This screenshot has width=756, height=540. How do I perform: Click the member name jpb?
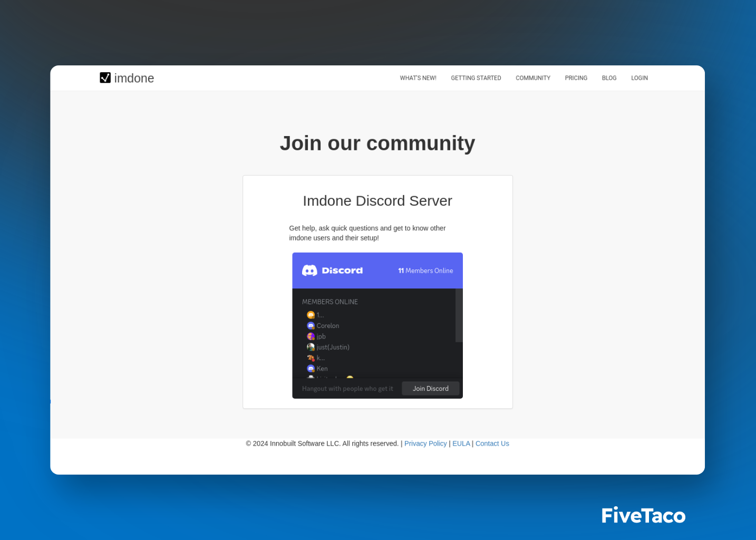click(321, 336)
